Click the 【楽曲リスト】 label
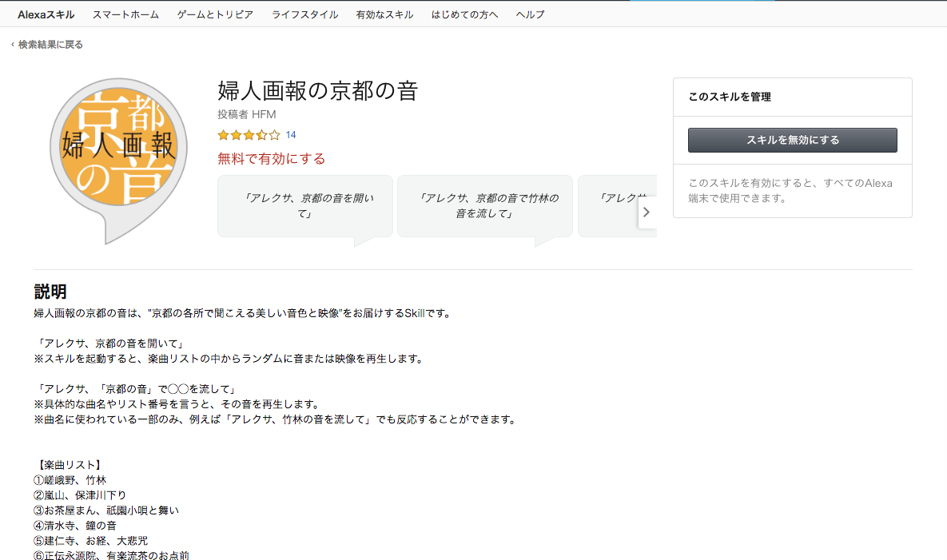This screenshot has width=947, height=560. pyautogui.click(x=68, y=465)
